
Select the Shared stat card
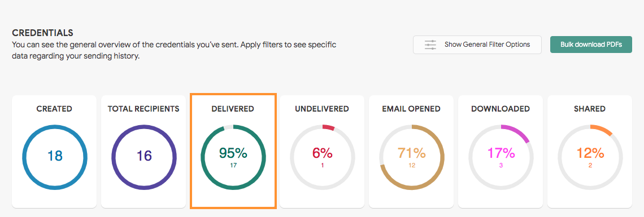[x=590, y=152]
